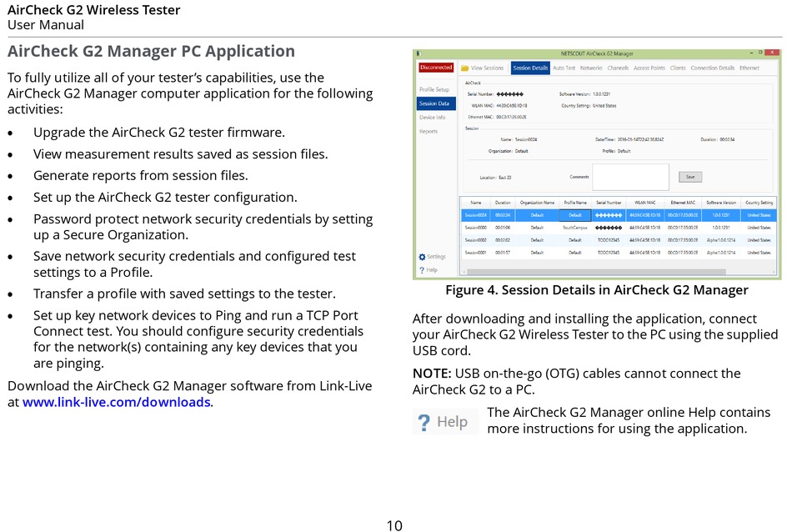Select the Session0001 table row
Image resolution: width=792 pixels, height=532 pixels.
pos(619,253)
